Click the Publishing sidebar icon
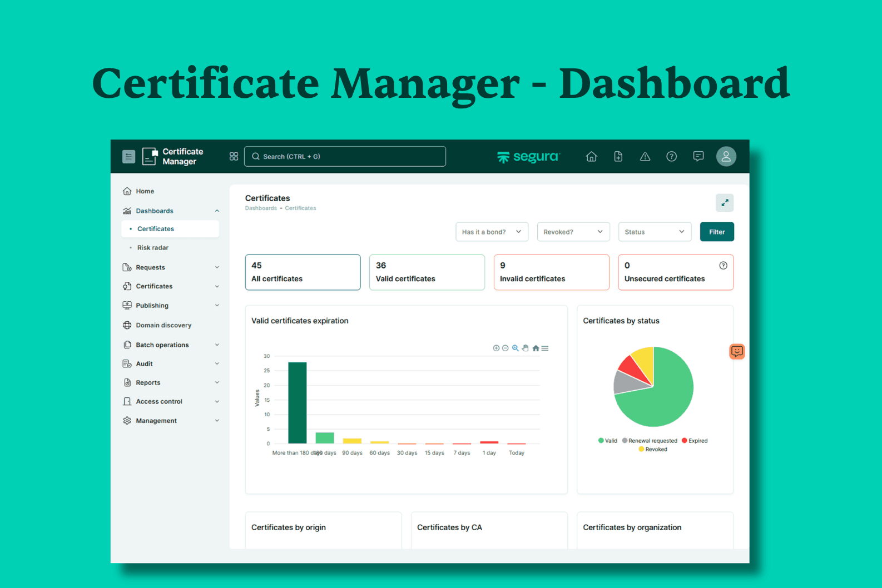Screen dimensions: 882x588 click(x=127, y=306)
